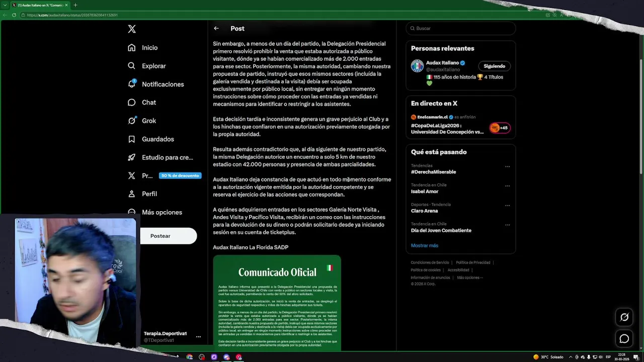Open Notificaciones in the sidebar

156,84
